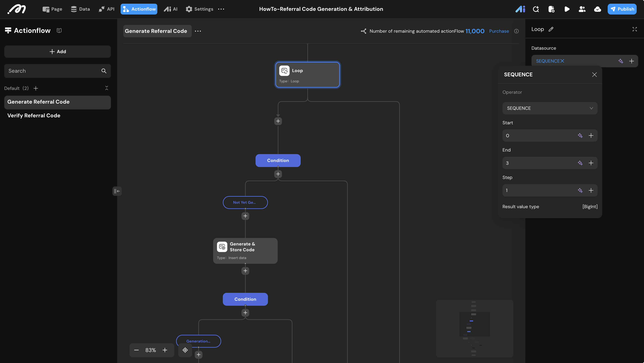This screenshot has width=644, height=363.
Task: Open the collaborators people icon
Action: 582,9
